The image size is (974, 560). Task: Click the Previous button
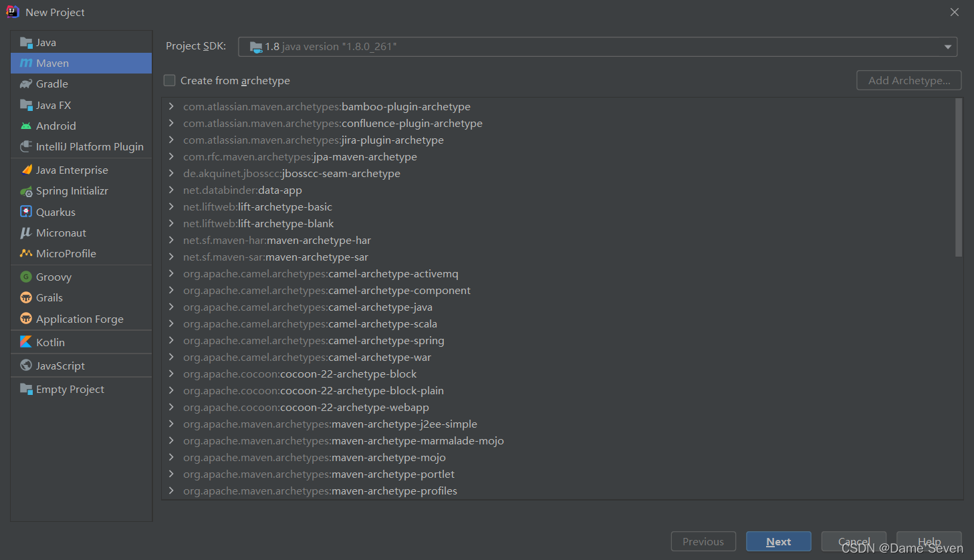(703, 542)
